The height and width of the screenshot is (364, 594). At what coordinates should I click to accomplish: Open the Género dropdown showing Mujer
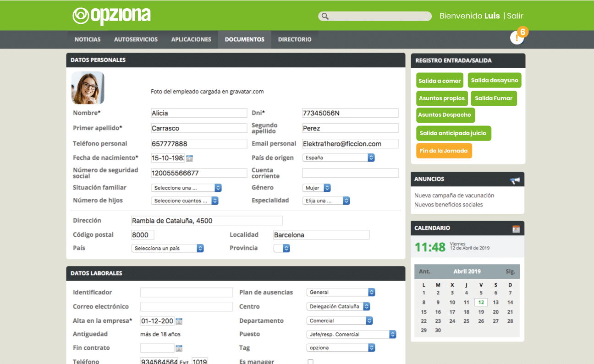tap(317, 188)
